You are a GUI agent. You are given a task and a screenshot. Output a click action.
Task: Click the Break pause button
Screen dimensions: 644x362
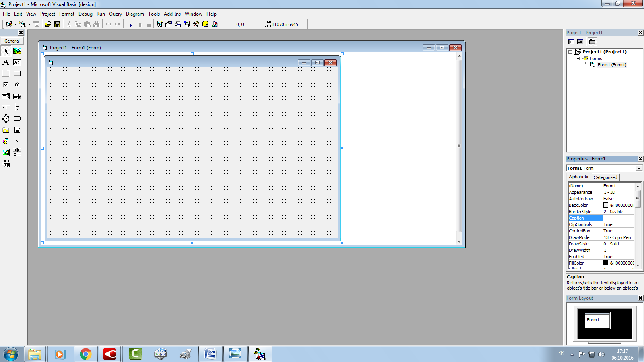(x=140, y=25)
